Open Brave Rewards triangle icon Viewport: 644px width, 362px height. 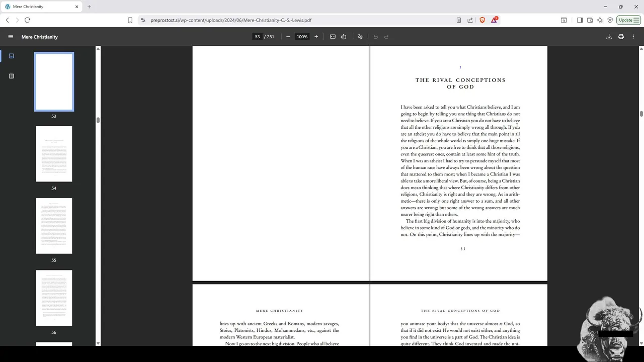pyautogui.click(x=494, y=20)
